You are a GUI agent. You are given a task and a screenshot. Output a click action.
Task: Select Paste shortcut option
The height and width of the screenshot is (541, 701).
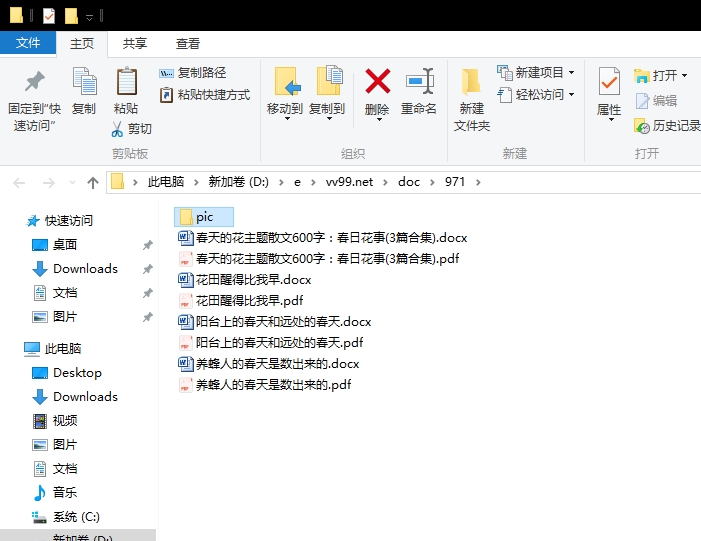(x=205, y=95)
